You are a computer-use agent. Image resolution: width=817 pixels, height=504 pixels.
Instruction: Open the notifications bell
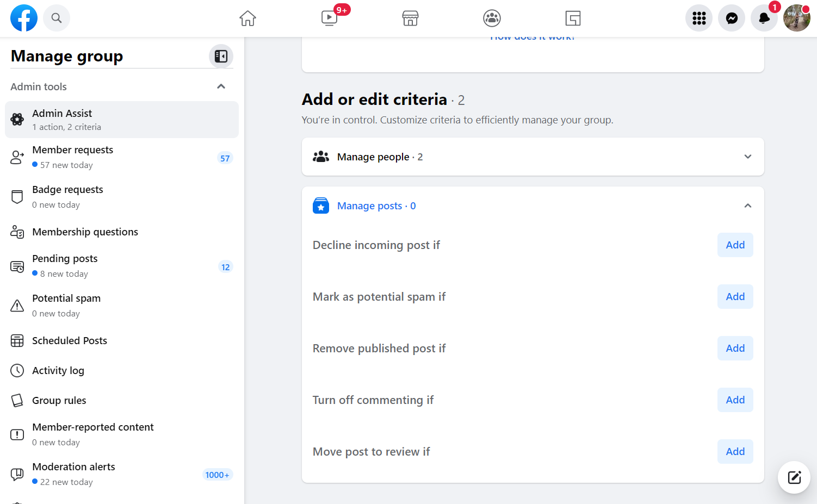pyautogui.click(x=764, y=18)
